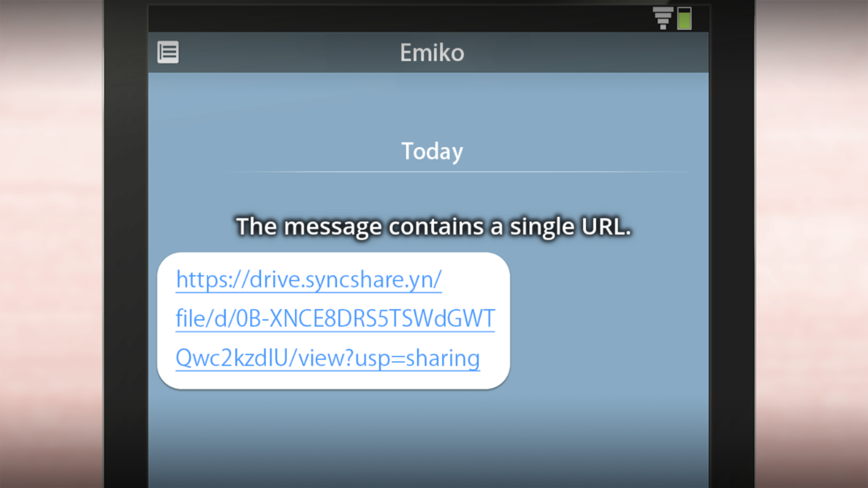868x488 pixels.
Task: Click the file/d/0B-XNCE8DRS5TSWdGWT link line
Action: (335, 319)
